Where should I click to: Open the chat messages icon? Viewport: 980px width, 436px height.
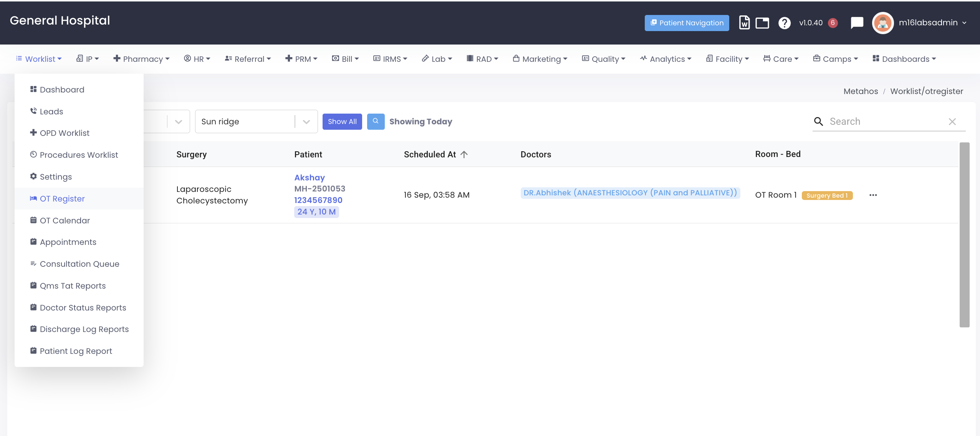(857, 23)
